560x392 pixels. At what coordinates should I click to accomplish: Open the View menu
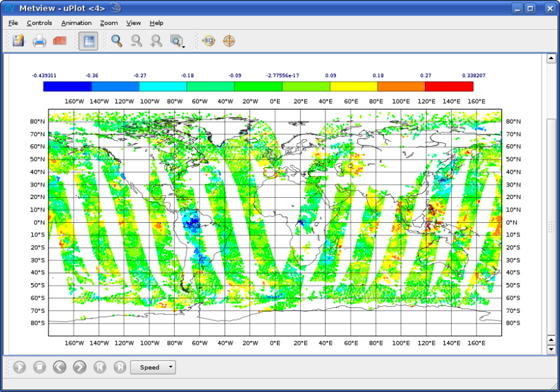click(133, 23)
